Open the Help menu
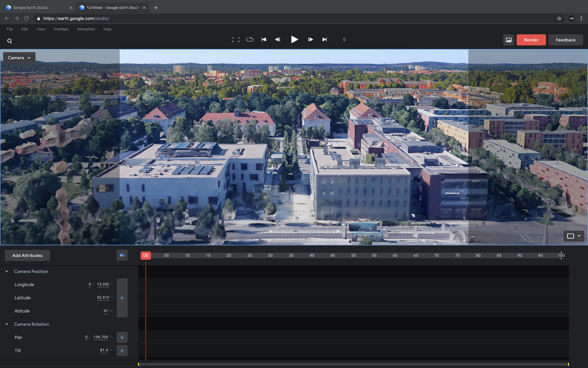The height and width of the screenshot is (368, 588). (107, 29)
